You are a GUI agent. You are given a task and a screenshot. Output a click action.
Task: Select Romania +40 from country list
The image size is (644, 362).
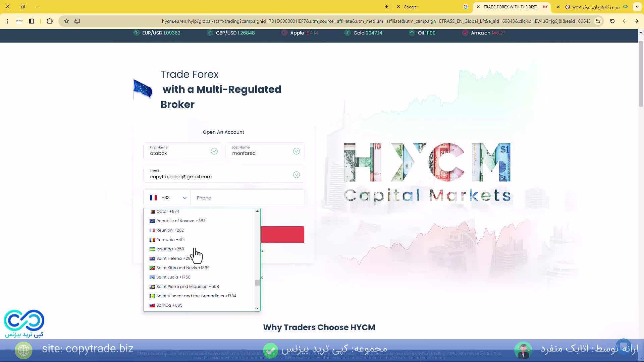click(x=170, y=240)
